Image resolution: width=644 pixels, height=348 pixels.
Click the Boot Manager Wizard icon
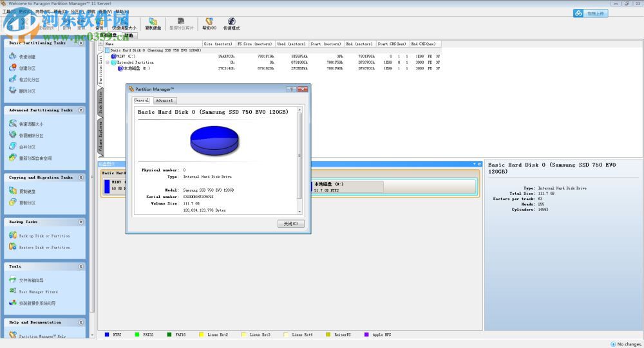[x=13, y=291]
